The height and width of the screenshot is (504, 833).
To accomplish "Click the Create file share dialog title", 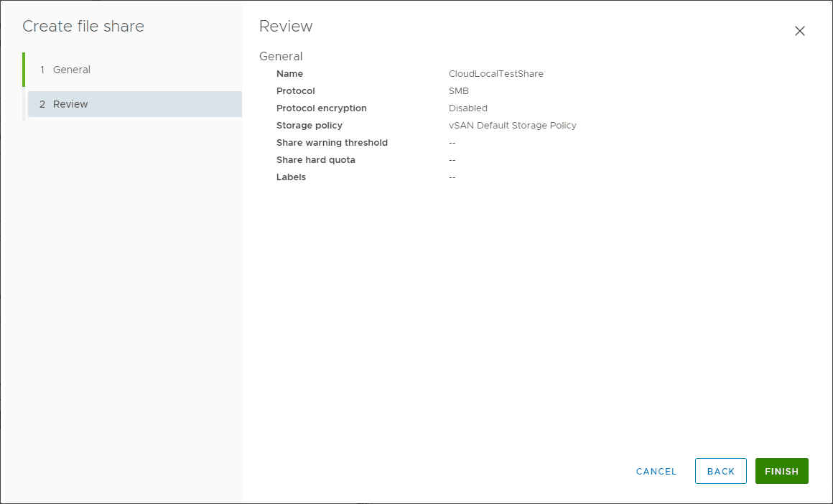I will click(x=82, y=26).
